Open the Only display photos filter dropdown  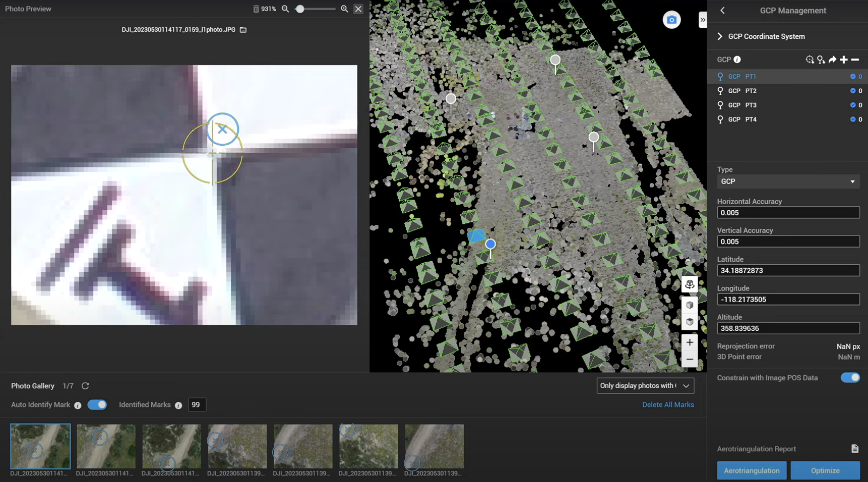tap(645, 386)
